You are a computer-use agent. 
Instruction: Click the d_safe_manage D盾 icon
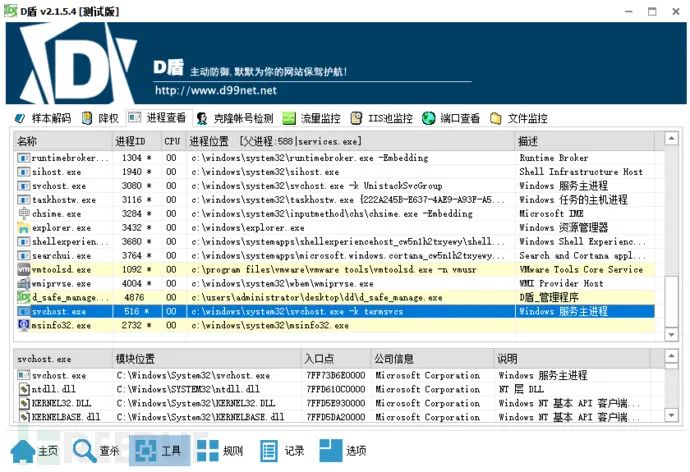pyautogui.click(x=23, y=297)
